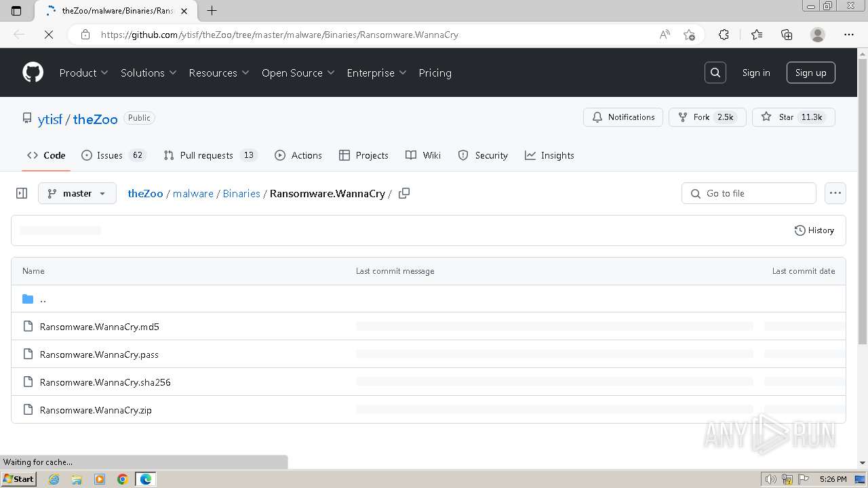
Task: Open the Actions tab
Action: [298, 155]
